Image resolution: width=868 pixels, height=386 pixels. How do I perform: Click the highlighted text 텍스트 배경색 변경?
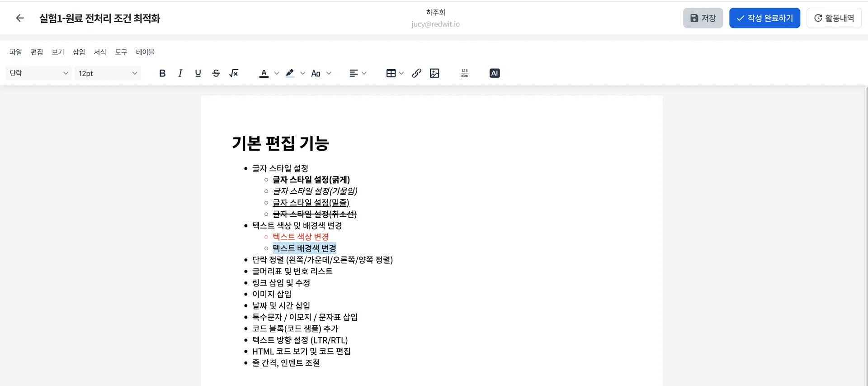(304, 248)
